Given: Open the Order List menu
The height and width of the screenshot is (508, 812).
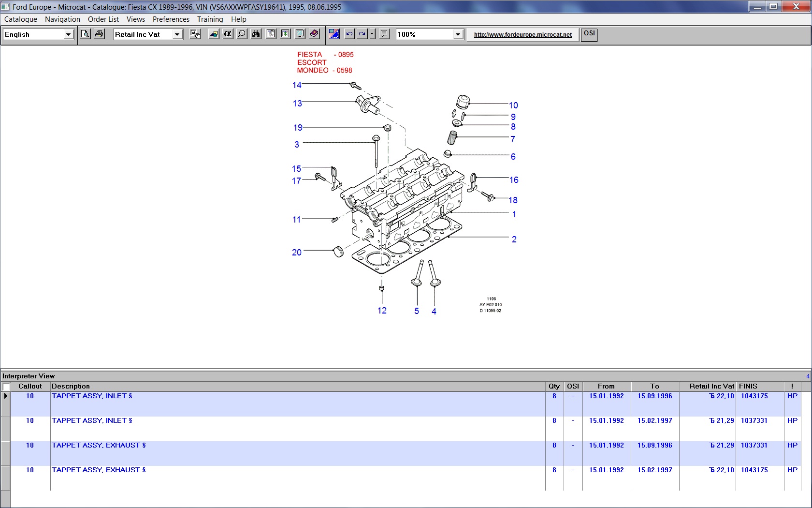Looking at the screenshot, I should click(x=103, y=19).
